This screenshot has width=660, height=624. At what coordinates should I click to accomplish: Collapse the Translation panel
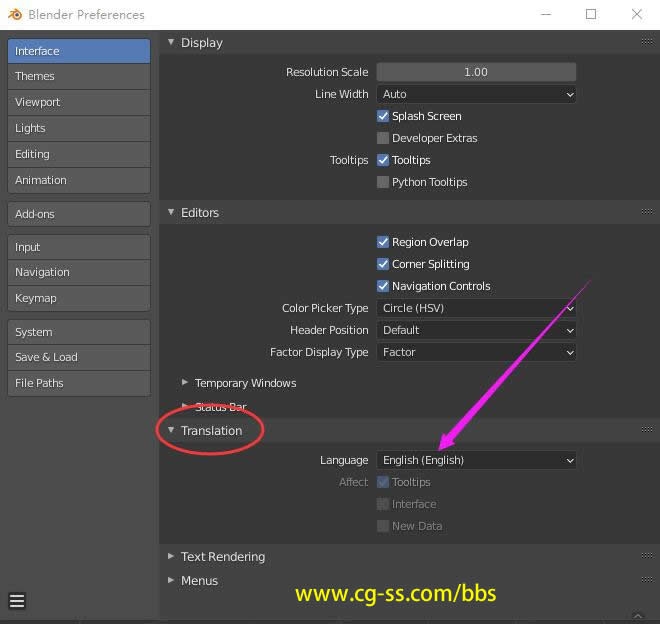[171, 430]
